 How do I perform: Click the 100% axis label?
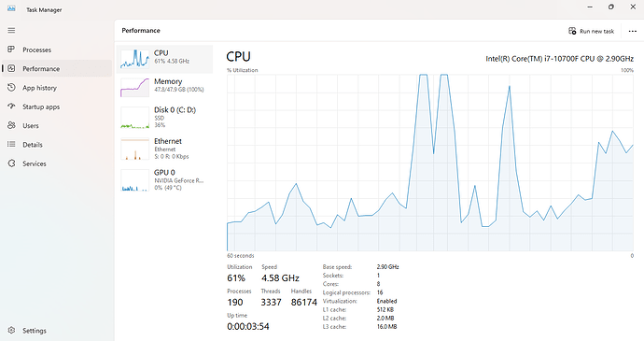(627, 70)
